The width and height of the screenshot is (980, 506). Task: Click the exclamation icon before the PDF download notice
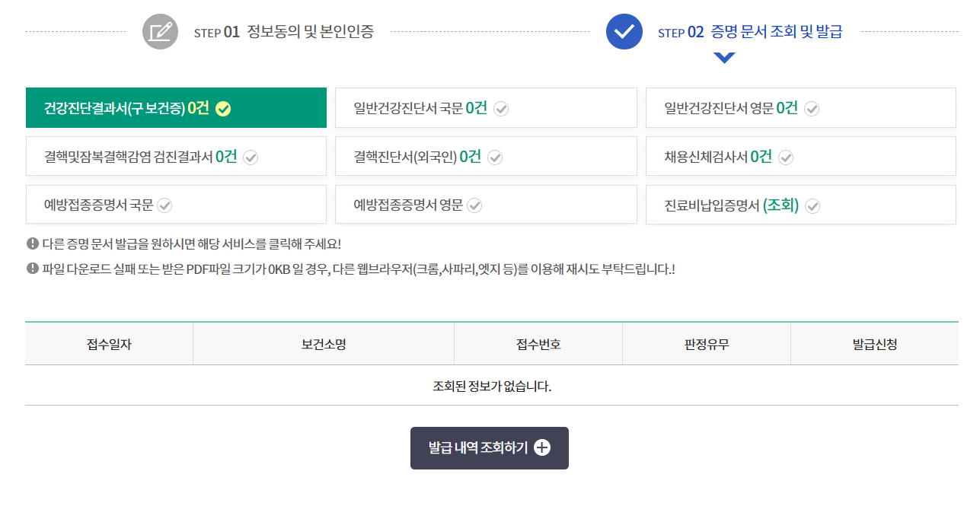pos(30,267)
